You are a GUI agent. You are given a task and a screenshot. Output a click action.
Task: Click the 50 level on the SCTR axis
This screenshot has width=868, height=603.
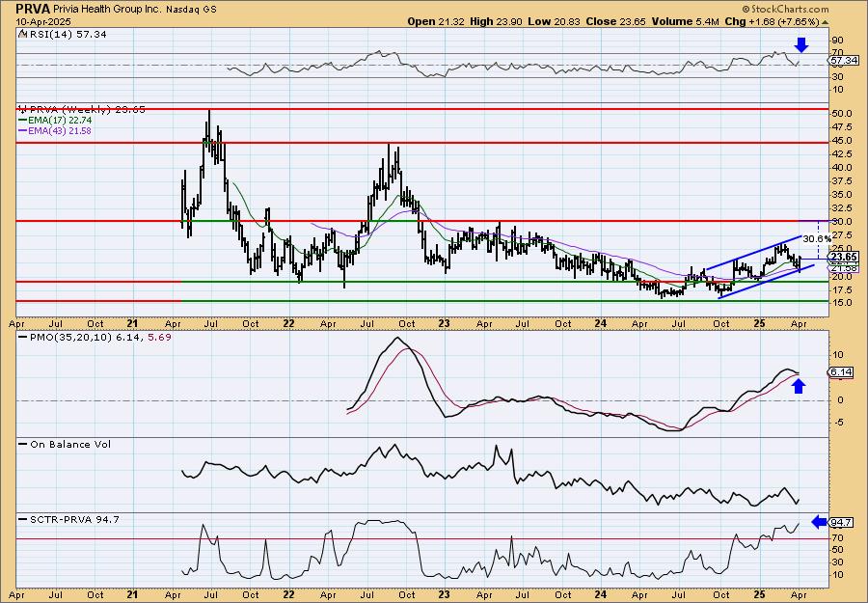coord(837,550)
